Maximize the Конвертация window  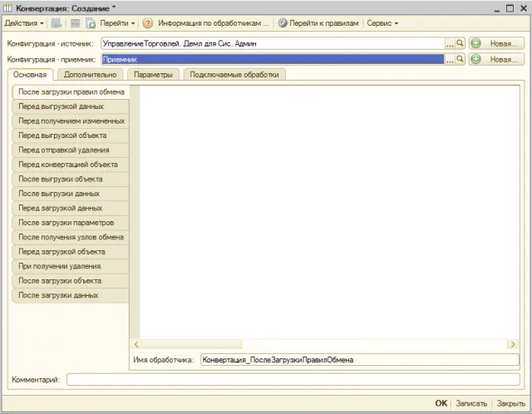click(x=510, y=8)
